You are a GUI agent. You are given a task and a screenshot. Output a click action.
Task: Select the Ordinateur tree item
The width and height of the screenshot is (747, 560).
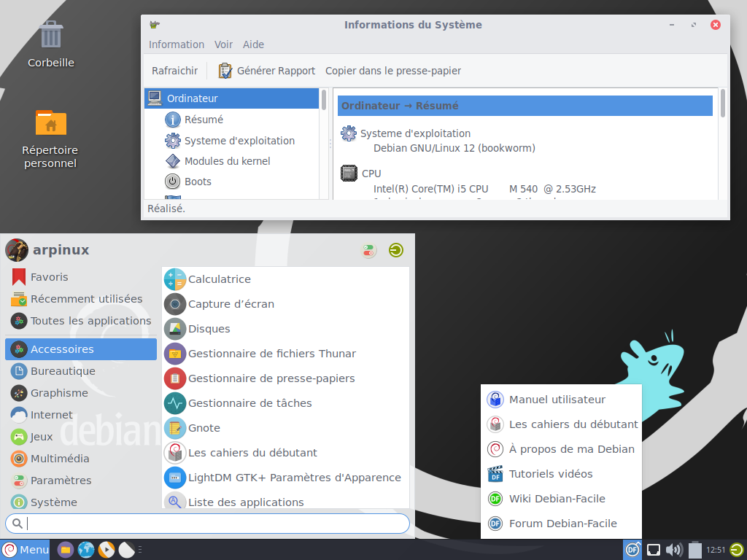coord(231,98)
